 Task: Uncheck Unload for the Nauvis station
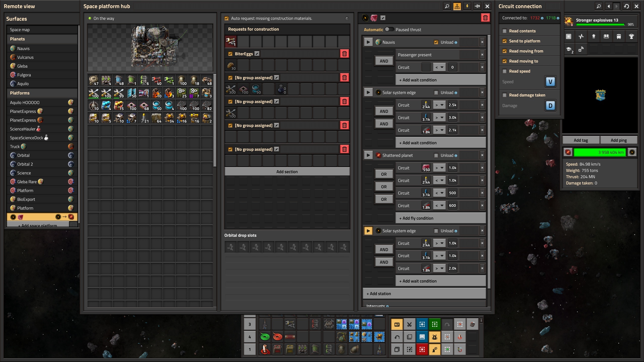click(x=436, y=42)
